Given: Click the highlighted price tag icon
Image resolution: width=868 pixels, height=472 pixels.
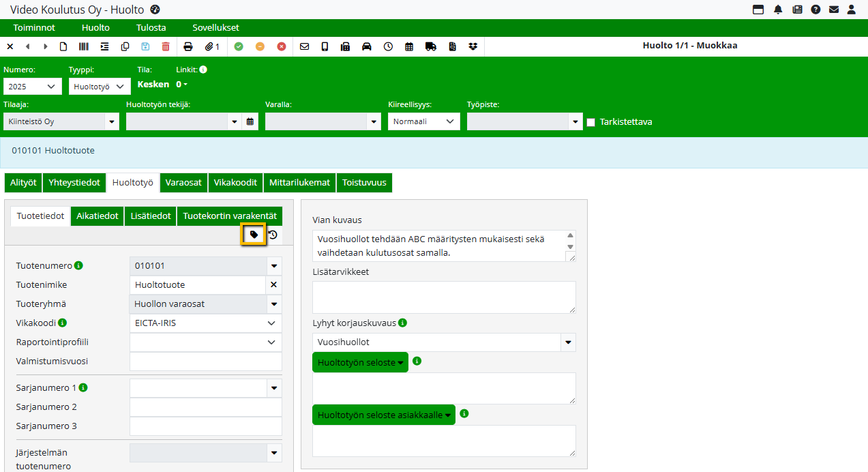Looking at the screenshot, I should tap(254, 235).
